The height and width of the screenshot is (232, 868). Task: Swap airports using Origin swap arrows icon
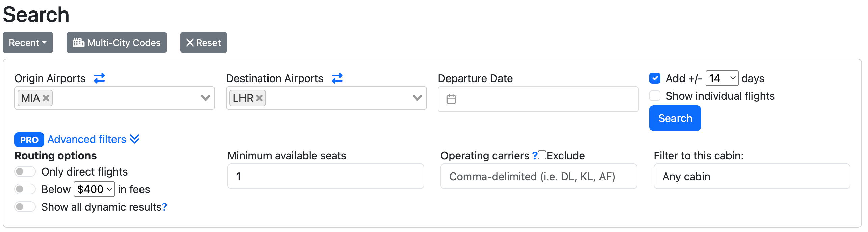pos(99,78)
